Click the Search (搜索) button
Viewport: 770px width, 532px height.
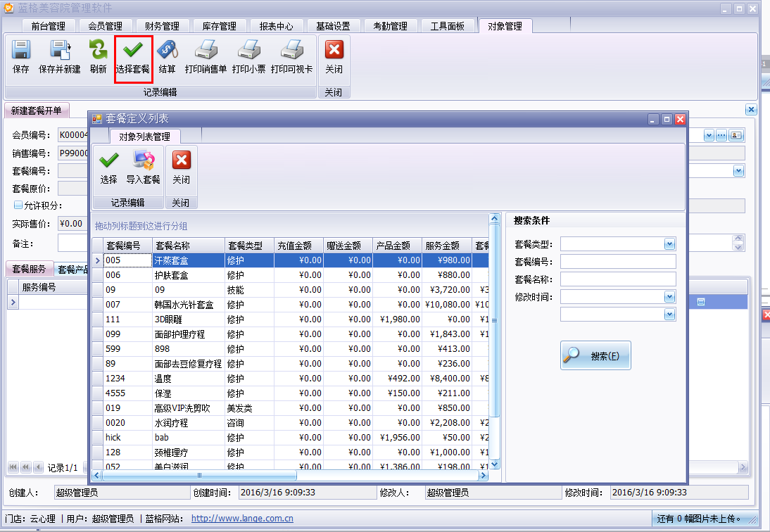595,356
